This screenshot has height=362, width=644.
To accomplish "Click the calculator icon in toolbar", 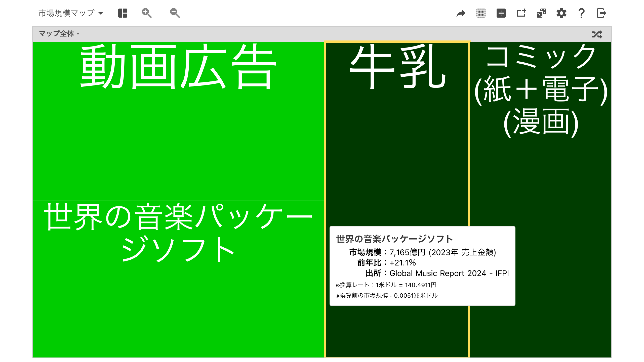I will [501, 13].
